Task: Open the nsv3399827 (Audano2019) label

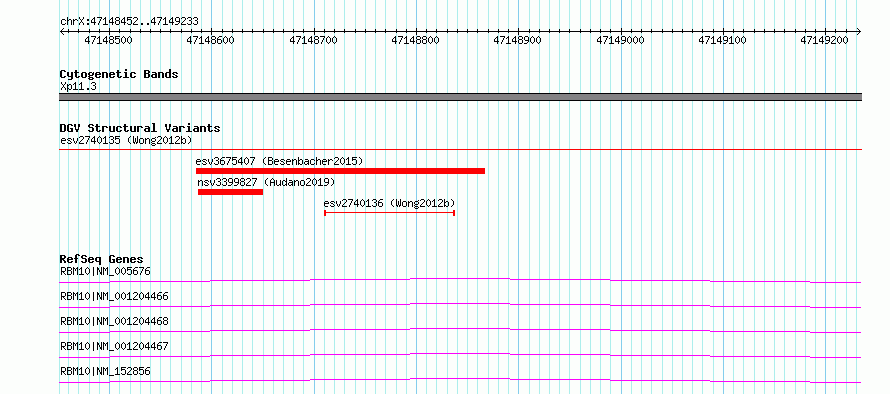Action: (x=266, y=182)
